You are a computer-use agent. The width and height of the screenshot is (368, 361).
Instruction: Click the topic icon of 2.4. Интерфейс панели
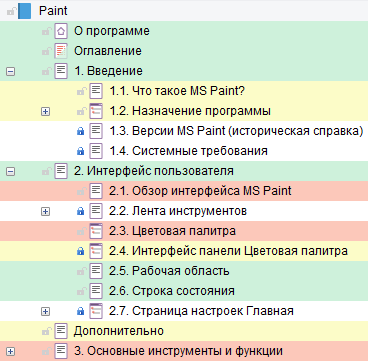96,251
